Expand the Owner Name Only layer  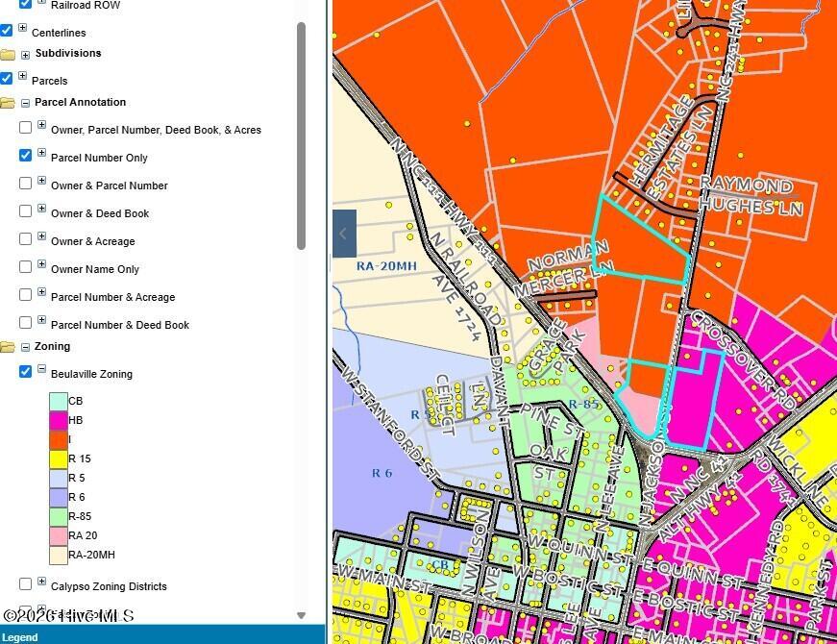[x=41, y=263]
